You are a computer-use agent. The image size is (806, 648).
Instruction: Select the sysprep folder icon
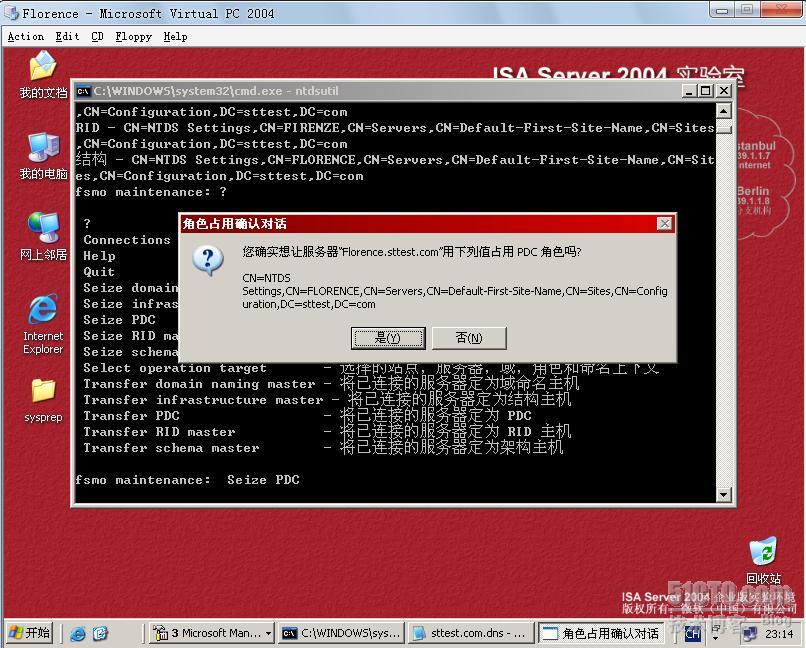click(x=43, y=400)
